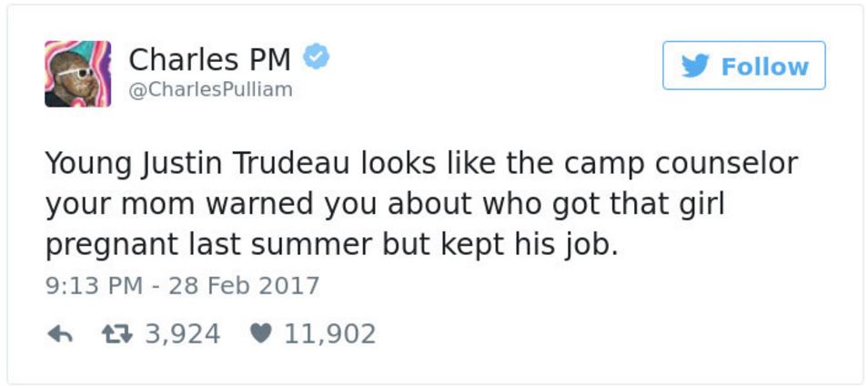Screen dimensions: 868x388
Task: Click the tweet line starting "your mom warned"
Action: 384,205
